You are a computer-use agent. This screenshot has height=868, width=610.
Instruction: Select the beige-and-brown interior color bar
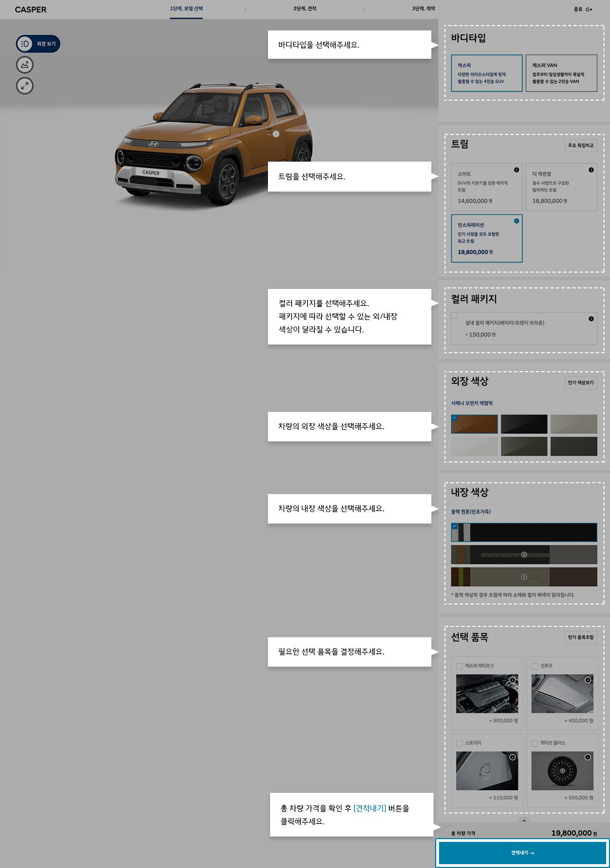(524, 577)
